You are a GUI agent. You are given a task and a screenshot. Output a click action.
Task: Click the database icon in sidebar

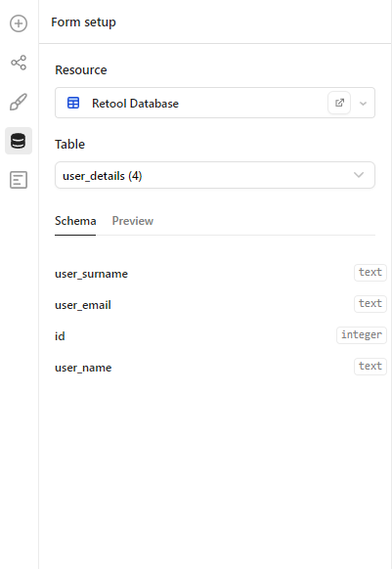19,141
